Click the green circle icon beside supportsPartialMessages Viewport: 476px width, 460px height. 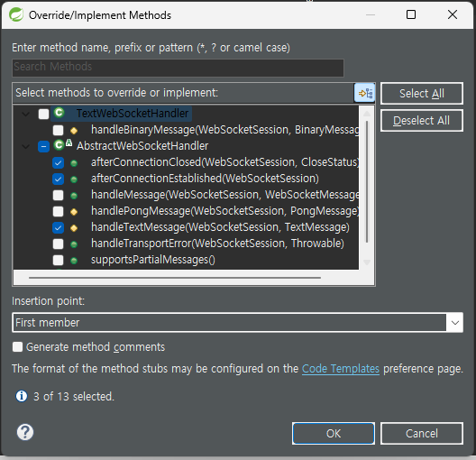click(x=74, y=261)
